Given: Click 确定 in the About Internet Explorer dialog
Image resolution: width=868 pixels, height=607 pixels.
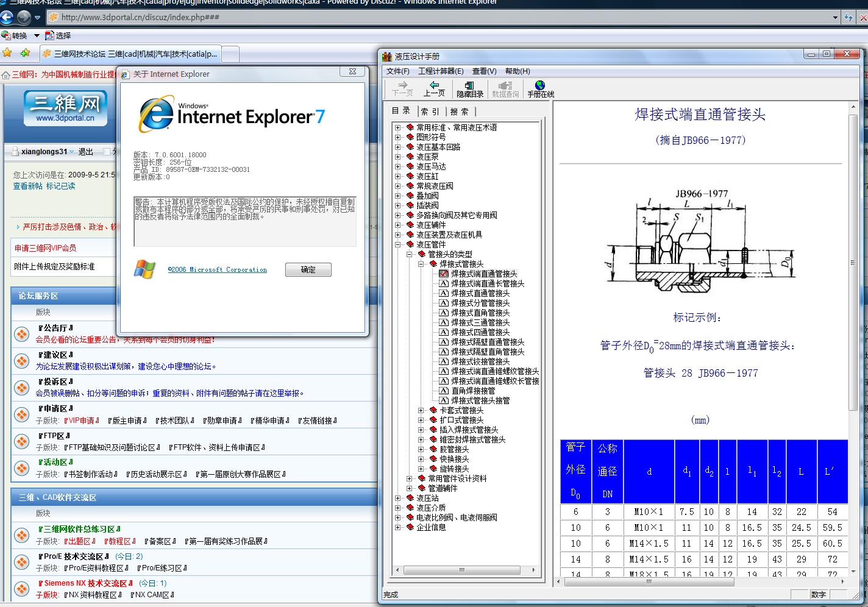Looking at the screenshot, I should (308, 269).
